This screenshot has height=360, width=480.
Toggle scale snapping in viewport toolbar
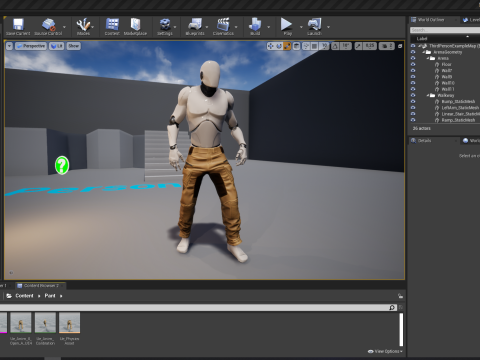coord(358,46)
